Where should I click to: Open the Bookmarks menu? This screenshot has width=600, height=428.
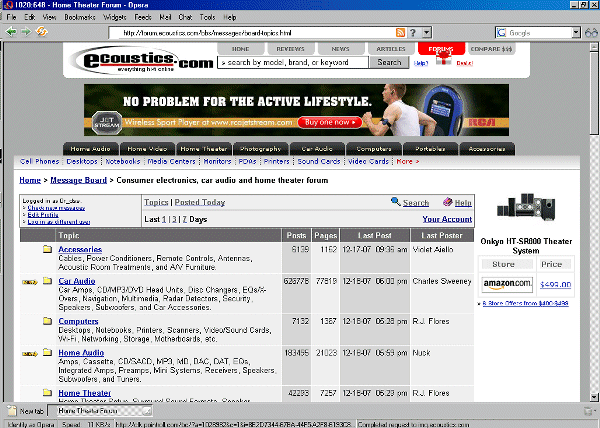tap(80, 17)
